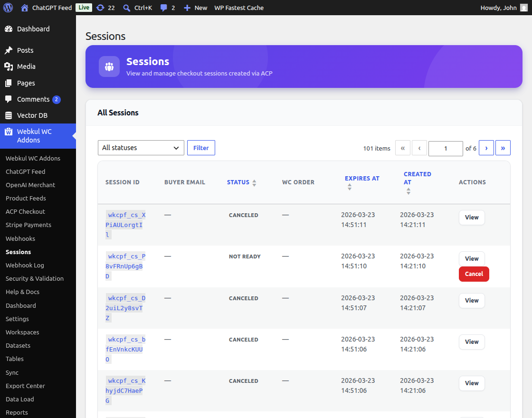Jump to the last page of sessions
The height and width of the screenshot is (418, 532).
(x=503, y=148)
